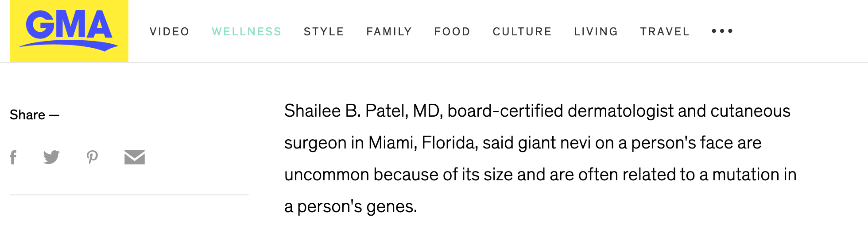Click the Share label text

27,115
